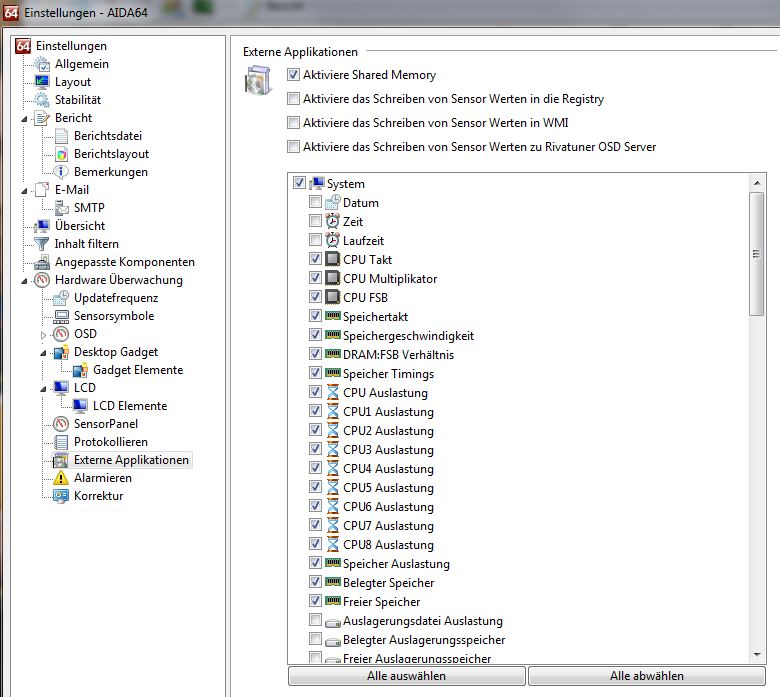
Task: Click the Gadget Elemente icon
Action: (x=80, y=370)
